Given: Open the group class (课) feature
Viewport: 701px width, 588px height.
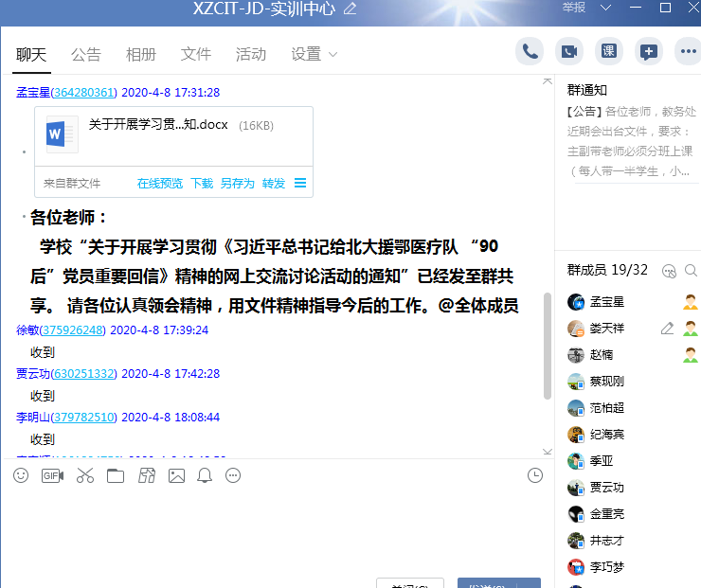Looking at the screenshot, I should coord(609,51).
